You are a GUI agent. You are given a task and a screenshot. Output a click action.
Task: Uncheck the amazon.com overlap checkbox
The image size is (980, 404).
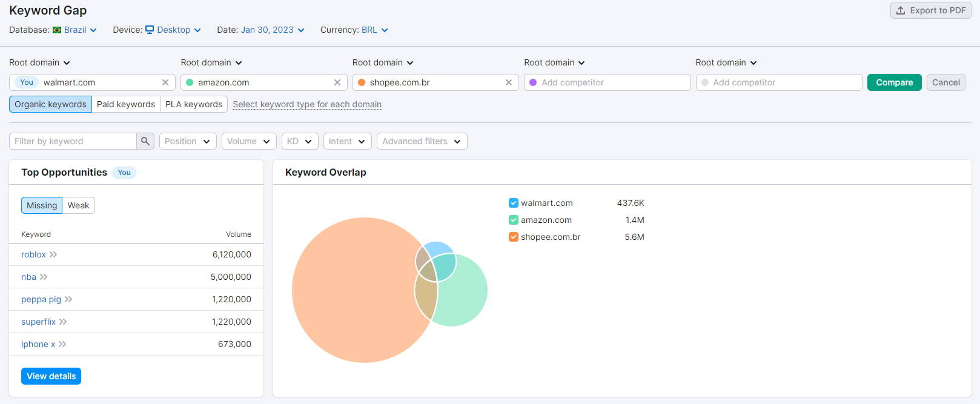click(x=514, y=220)
